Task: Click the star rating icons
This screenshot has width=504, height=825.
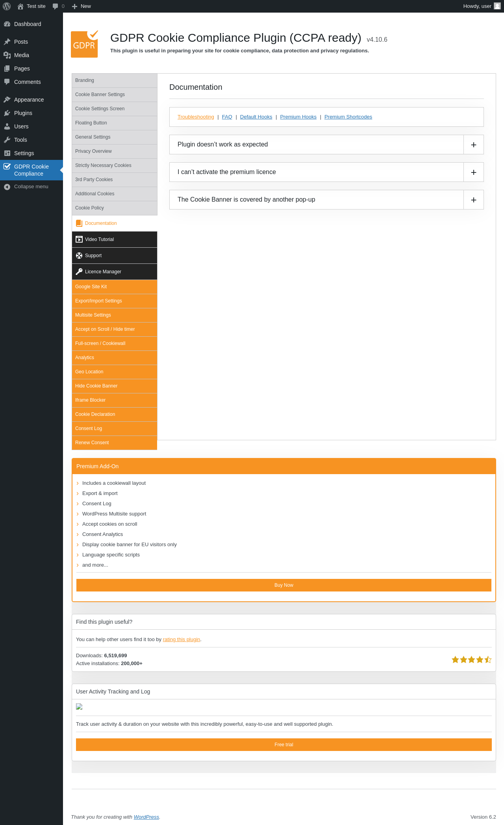Action: (471, 660)
